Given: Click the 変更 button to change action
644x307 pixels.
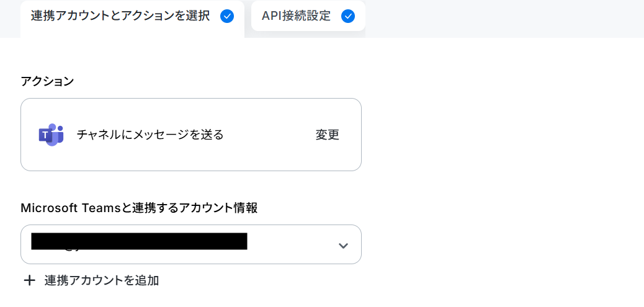Looking at the screenshot, I should pos(328,135).
